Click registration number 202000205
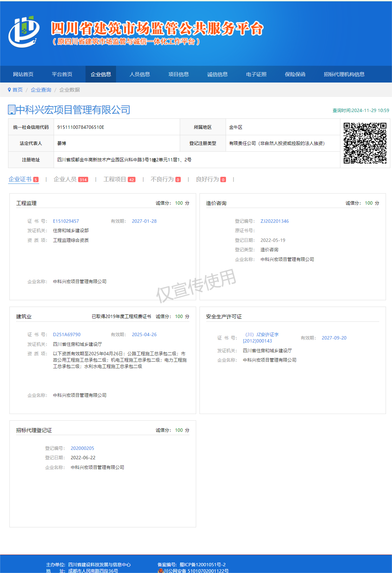Screen dimensions: 392x573 [x=82, y=448]
